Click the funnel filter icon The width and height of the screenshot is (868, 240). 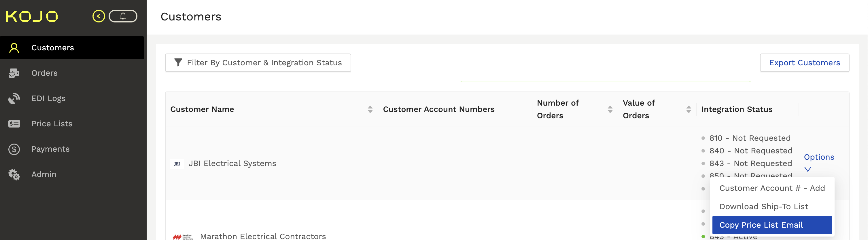[178, 63]
